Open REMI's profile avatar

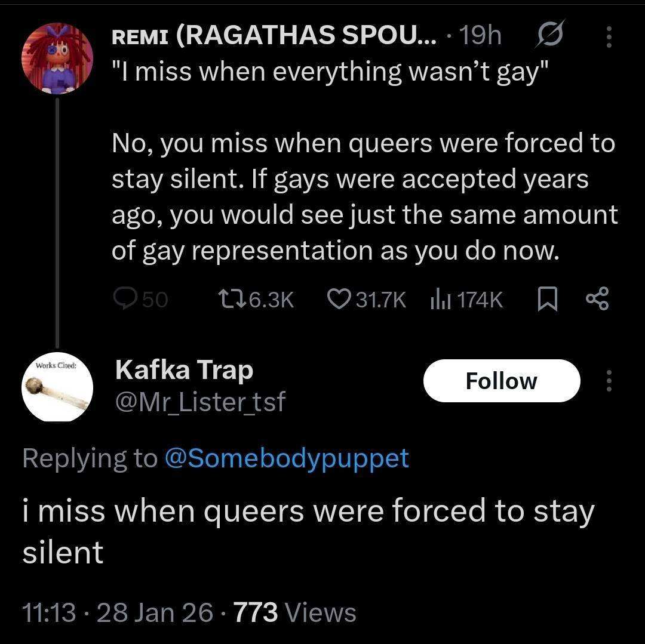[57, 58]
